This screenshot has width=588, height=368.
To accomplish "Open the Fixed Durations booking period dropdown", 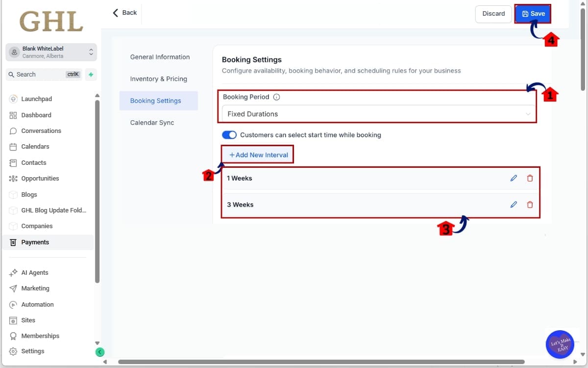I will coord(377,114).
